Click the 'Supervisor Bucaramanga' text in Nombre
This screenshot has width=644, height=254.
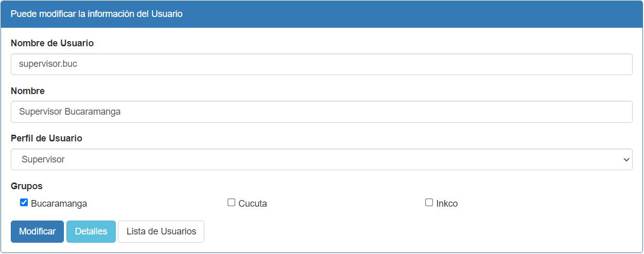pos(69,112)
